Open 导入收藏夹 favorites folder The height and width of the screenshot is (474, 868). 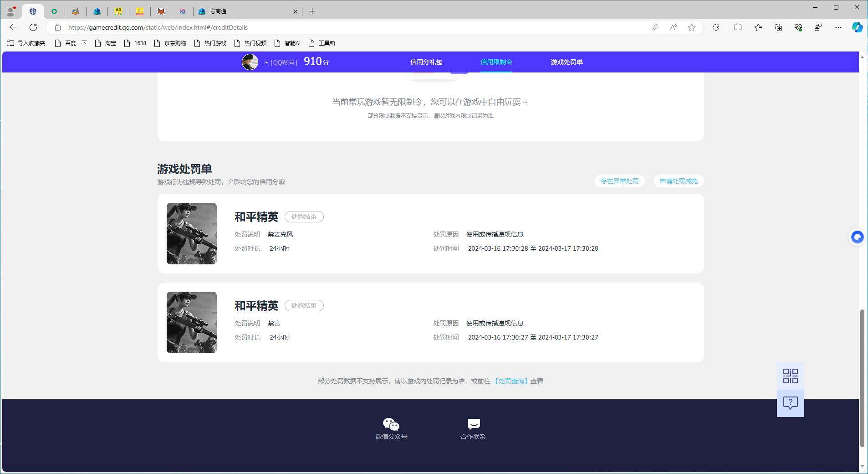26,43
